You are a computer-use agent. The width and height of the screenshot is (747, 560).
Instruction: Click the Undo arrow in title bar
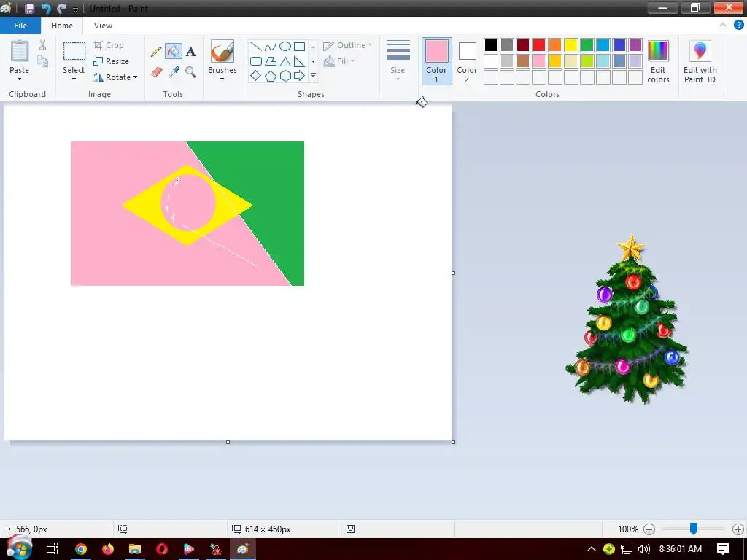[x=46, y=9]
